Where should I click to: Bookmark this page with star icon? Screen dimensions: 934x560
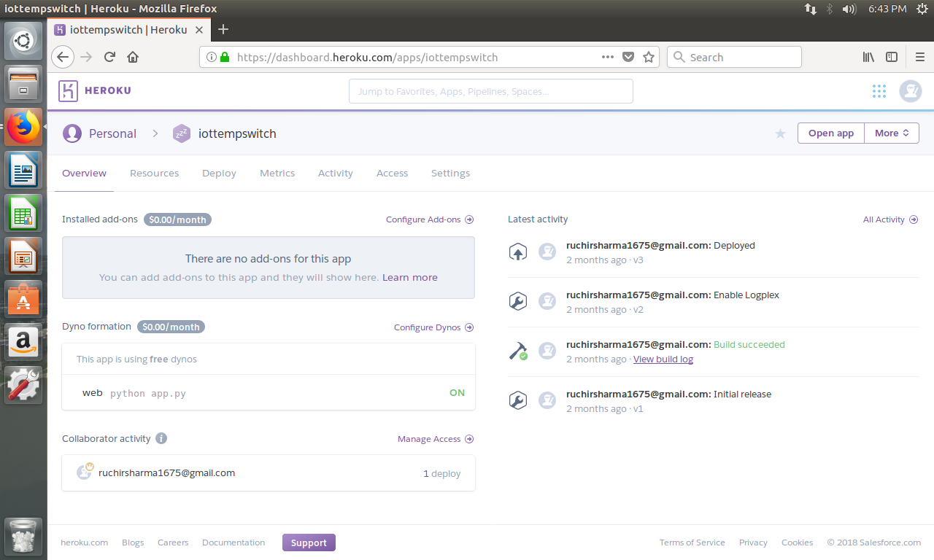649,57
